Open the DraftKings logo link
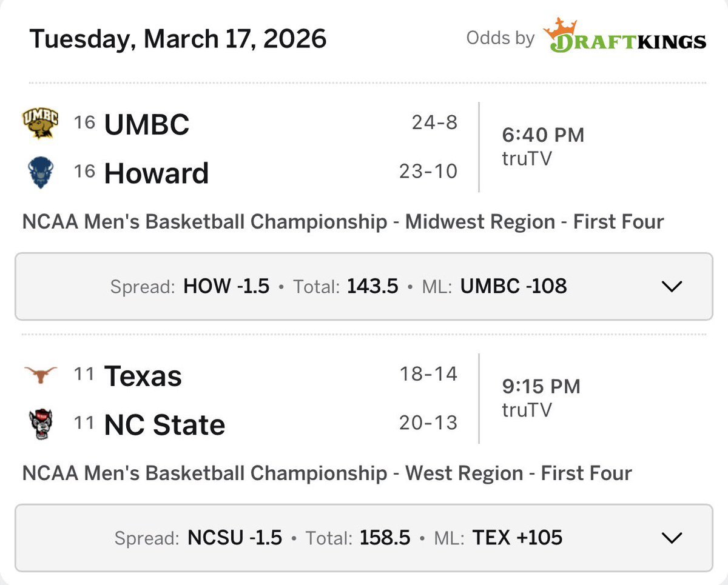This screenshot has width=728, height=585. [625, 36]
